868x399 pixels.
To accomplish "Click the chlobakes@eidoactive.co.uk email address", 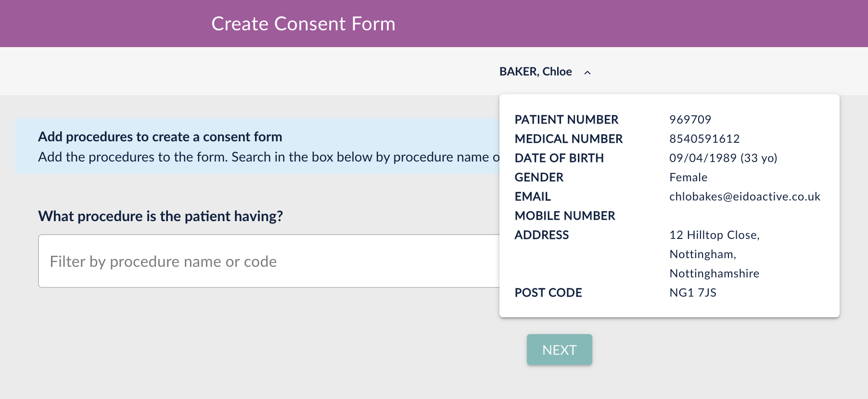I will 744,197.
